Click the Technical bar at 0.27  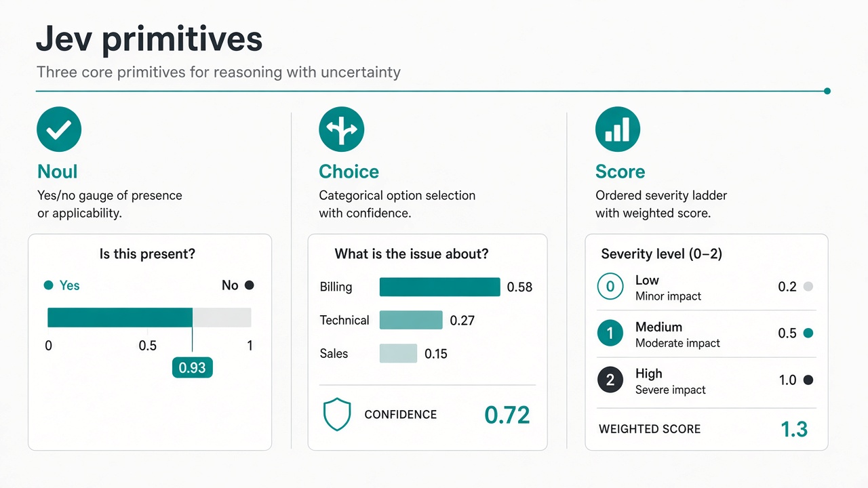click(x=411, y=320)
